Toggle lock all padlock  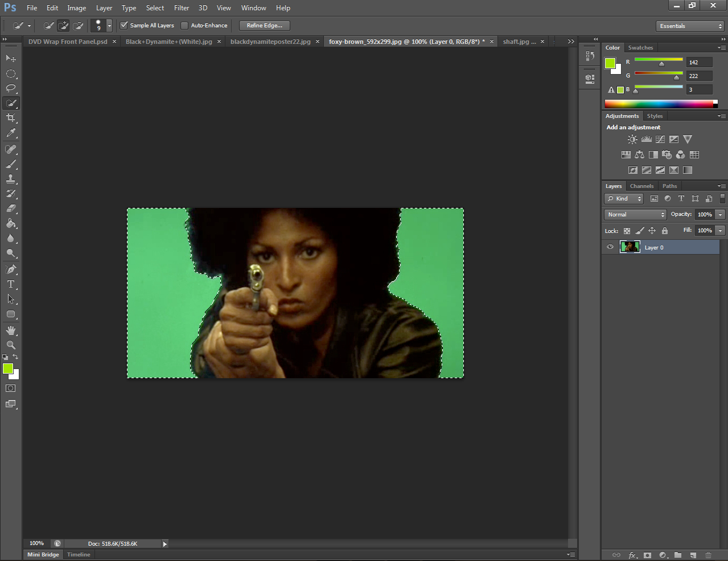coord(665,231)
